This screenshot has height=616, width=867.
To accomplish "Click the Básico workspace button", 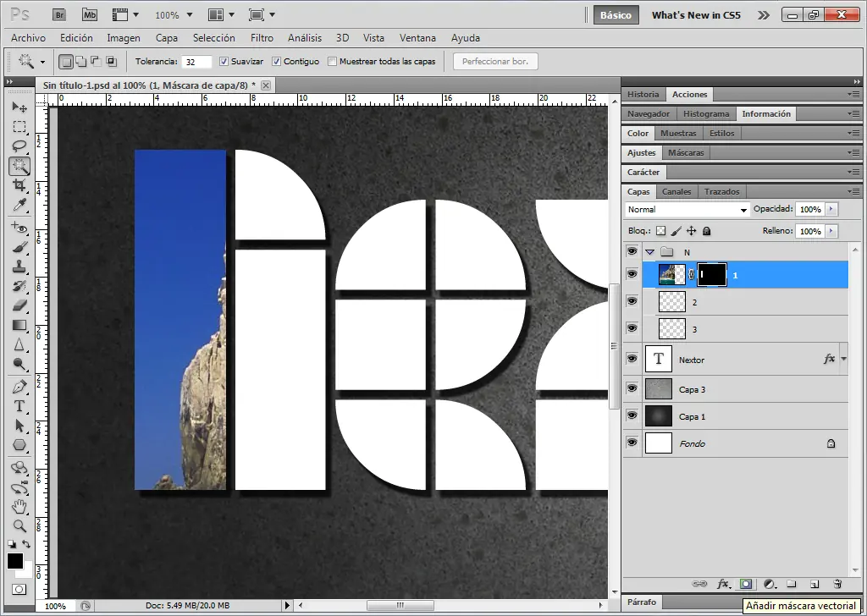I will pos(616,15).
